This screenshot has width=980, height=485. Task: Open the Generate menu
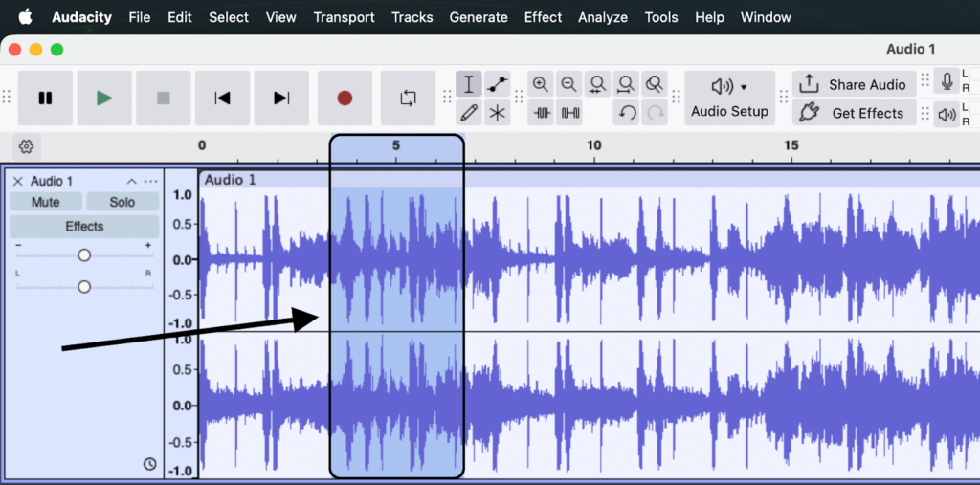coord(479,17)
